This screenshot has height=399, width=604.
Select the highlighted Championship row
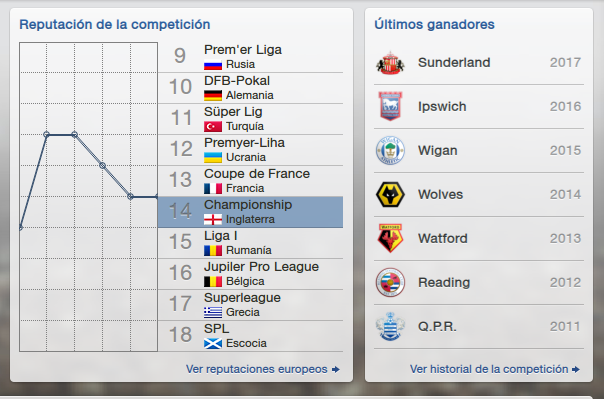250,212
